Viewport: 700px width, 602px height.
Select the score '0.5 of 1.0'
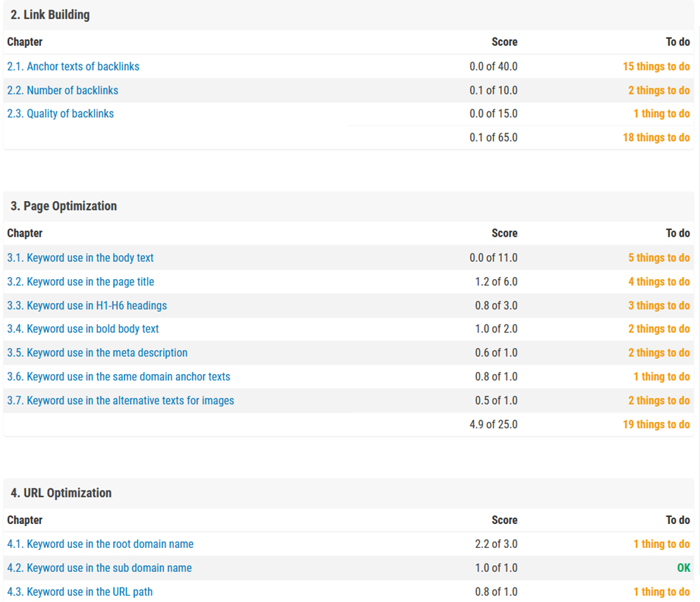(496, 401)
